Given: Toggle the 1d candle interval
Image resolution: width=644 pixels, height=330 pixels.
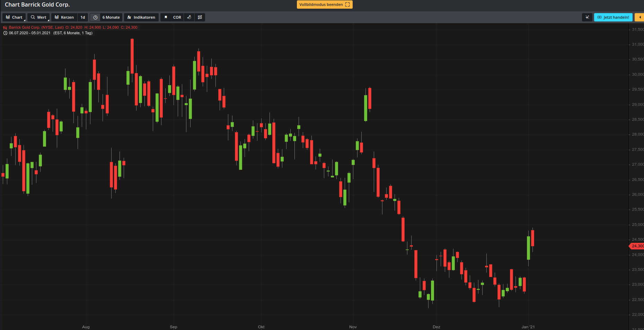Looking at the screenshot, I should (x=82, y=17).
